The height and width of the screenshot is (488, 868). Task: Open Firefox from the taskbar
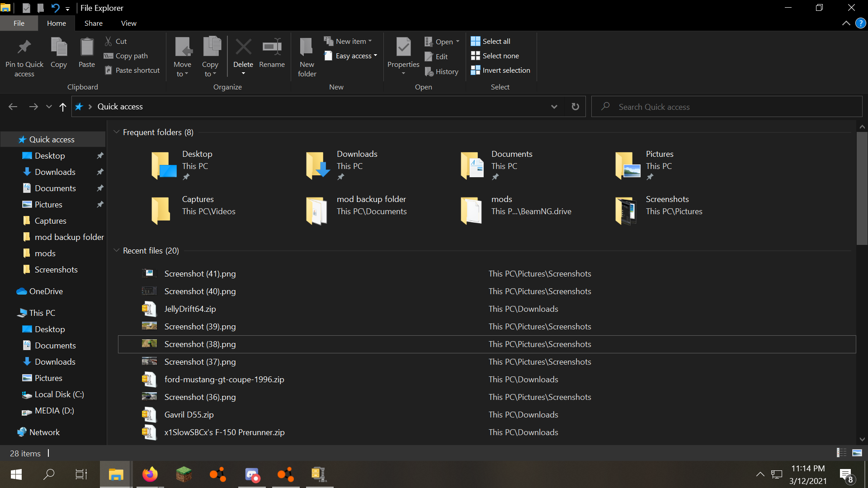pyautogui.click(x=150, y=474)
